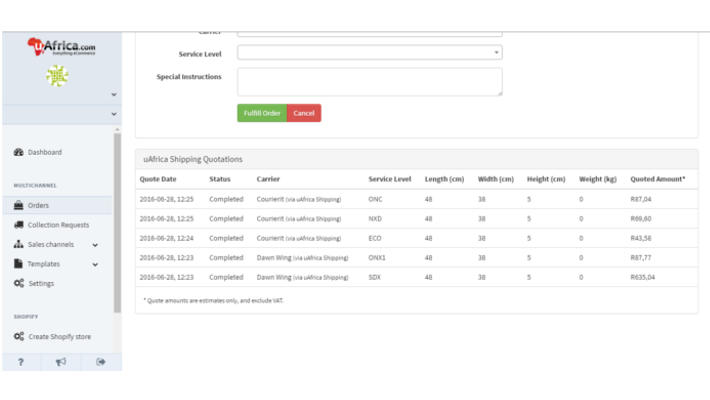Click the R87,77 quoted amount
710x400 pixels.
click(x=641, y=257)
